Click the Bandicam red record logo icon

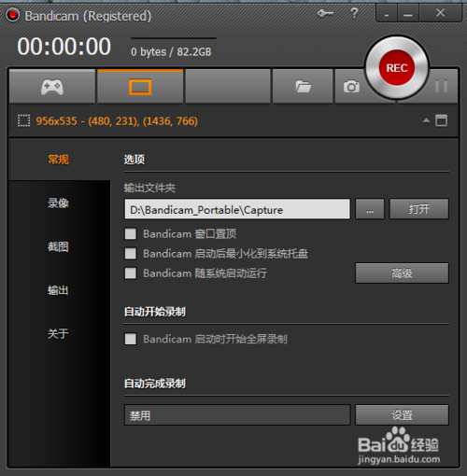tap(13, 15)
